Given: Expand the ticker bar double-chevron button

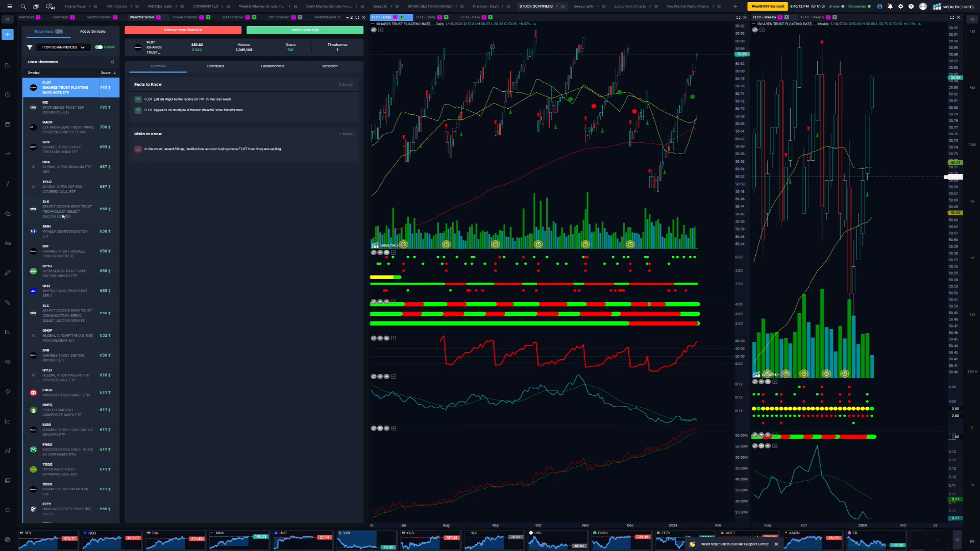Looking at the screenshot, I should (x=957, y=540).
